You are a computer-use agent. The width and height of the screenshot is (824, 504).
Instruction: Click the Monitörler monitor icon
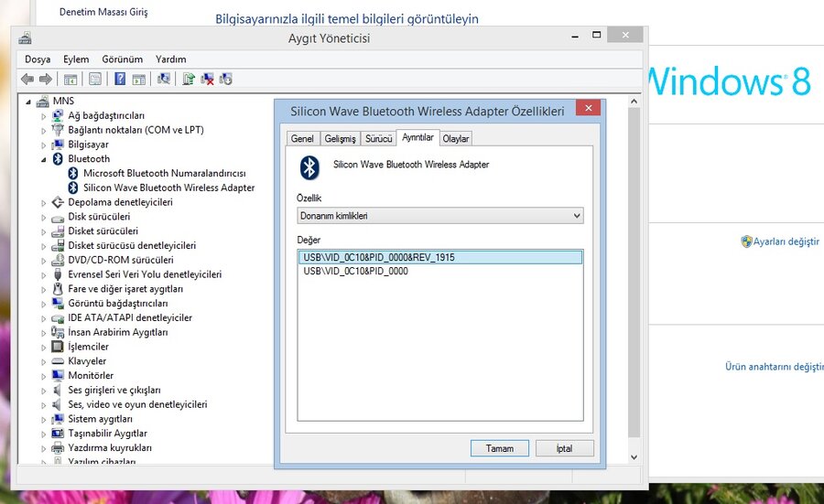pos(58,375)
